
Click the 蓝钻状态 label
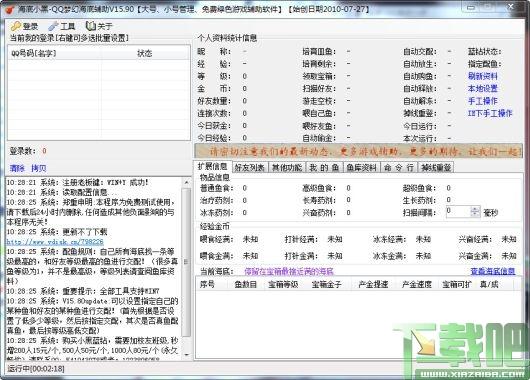tap(484, 52)
